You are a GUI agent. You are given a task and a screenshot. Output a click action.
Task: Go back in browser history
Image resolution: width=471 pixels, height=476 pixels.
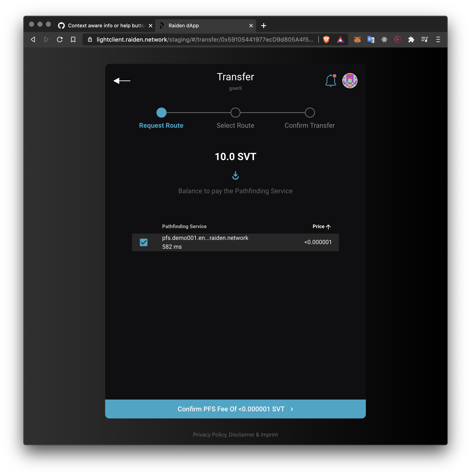pyautogui.click(x=33, y=39)
